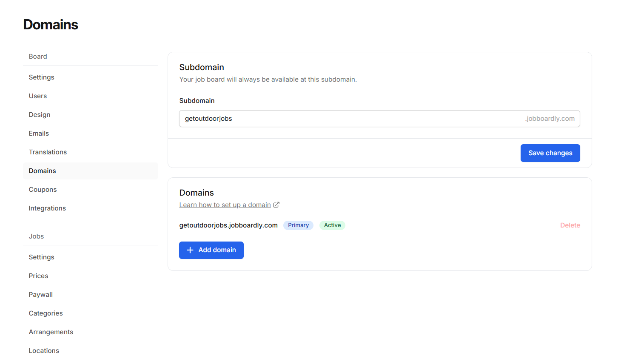Navigate to the Paywall settings
The width and height of the screenshot is (638, 364).
[40, 294]
